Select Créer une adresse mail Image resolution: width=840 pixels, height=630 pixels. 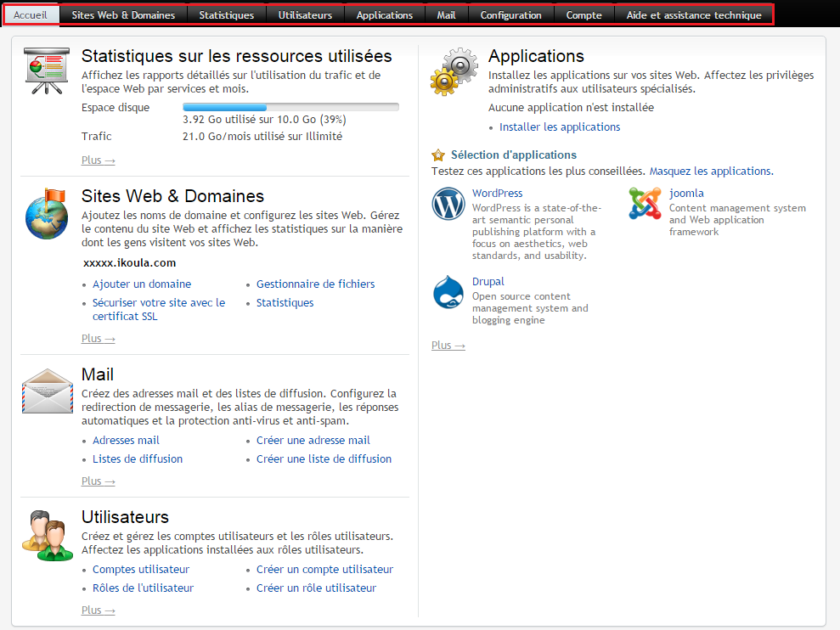pyautogui.click(x=313, y=440)
